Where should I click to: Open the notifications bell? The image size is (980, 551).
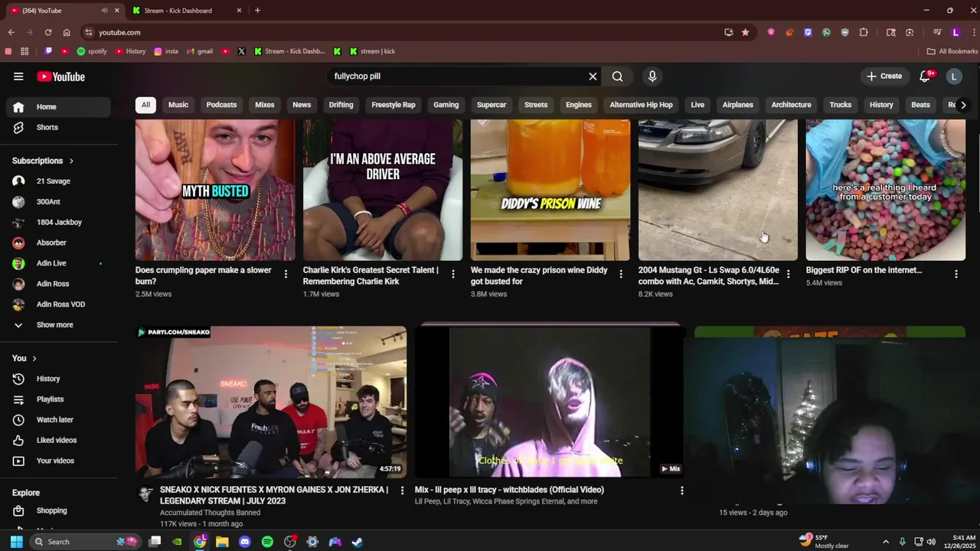(x=926, y=77)
